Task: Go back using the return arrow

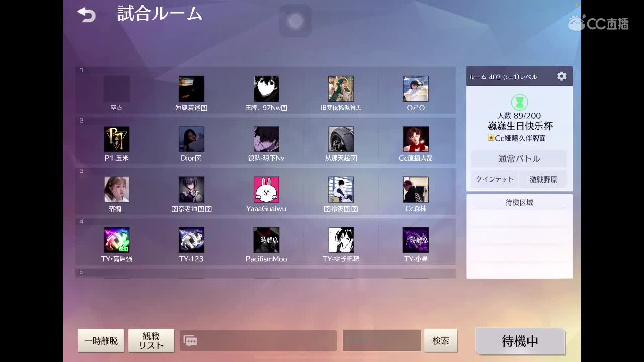Action: click(87, 15)
